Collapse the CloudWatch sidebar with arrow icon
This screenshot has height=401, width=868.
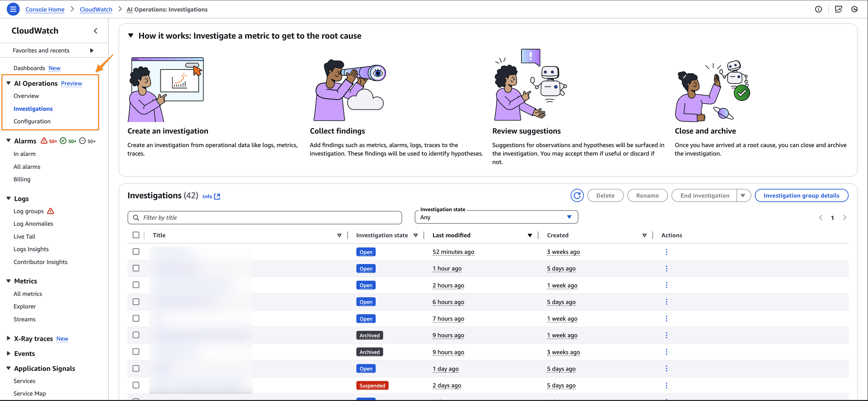coord(96,31)
